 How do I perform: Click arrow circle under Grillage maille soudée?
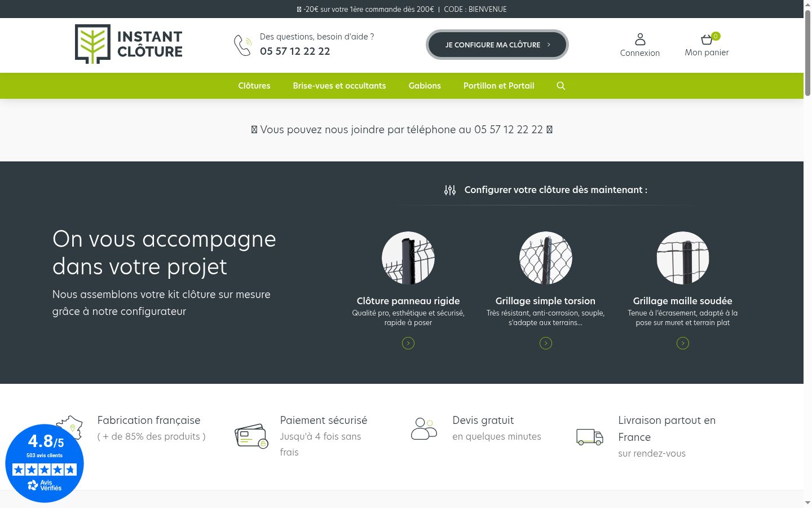pos(683,343)
